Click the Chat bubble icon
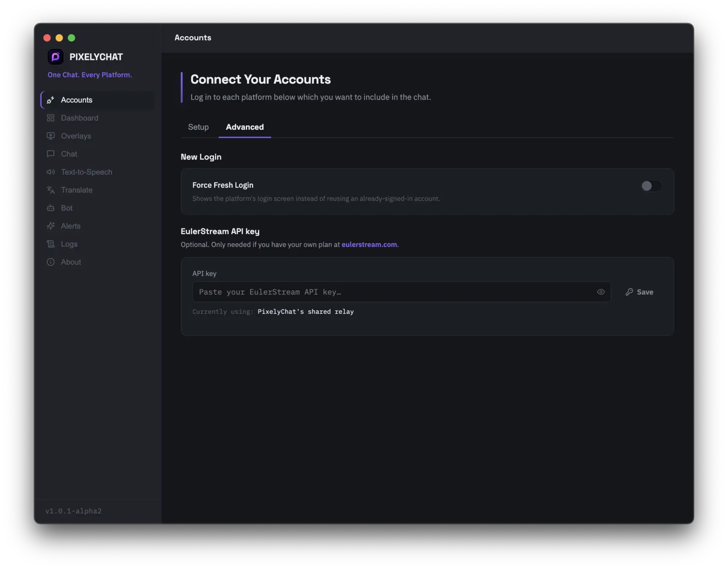 pyautogui.click(x=51, y=154)
